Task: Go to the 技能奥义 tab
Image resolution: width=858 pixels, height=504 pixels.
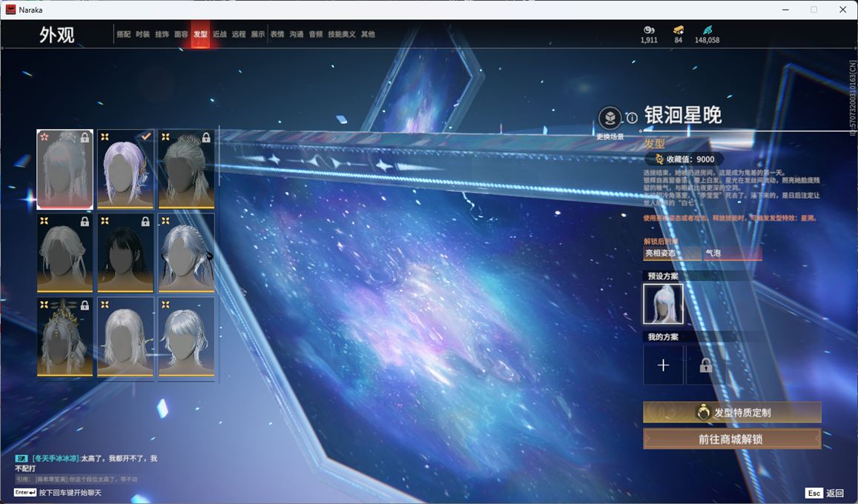Action: 342,34
